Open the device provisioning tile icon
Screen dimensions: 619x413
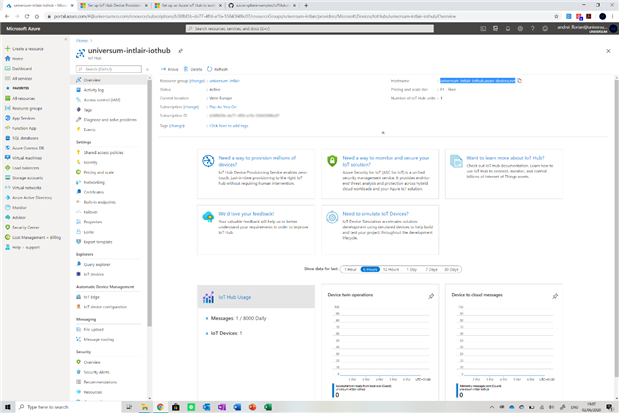coord(208,161)
